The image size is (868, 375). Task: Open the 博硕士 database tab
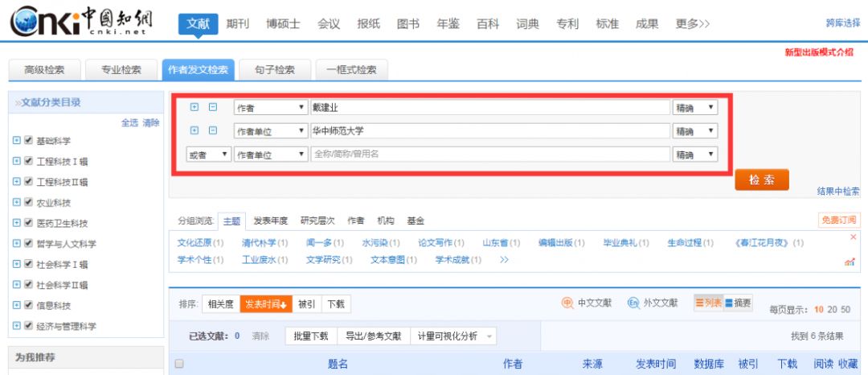click(x=283, y=24)
